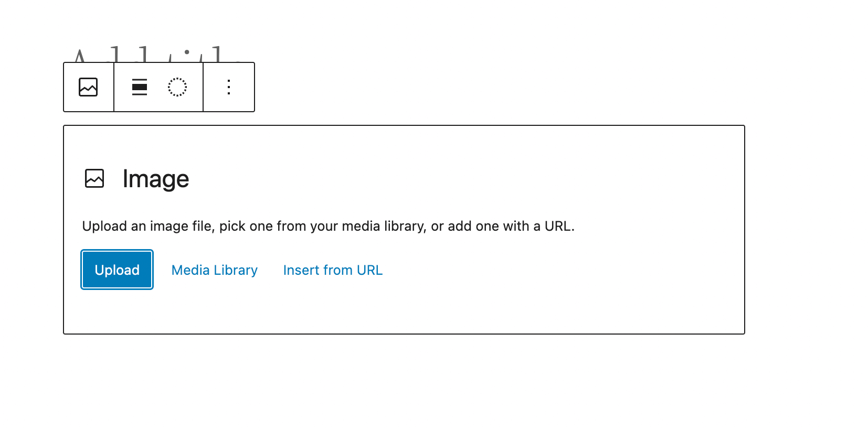Upload an image file with the Upload button
The width and height of the screenshot is (868, 430).
point(117,270)
